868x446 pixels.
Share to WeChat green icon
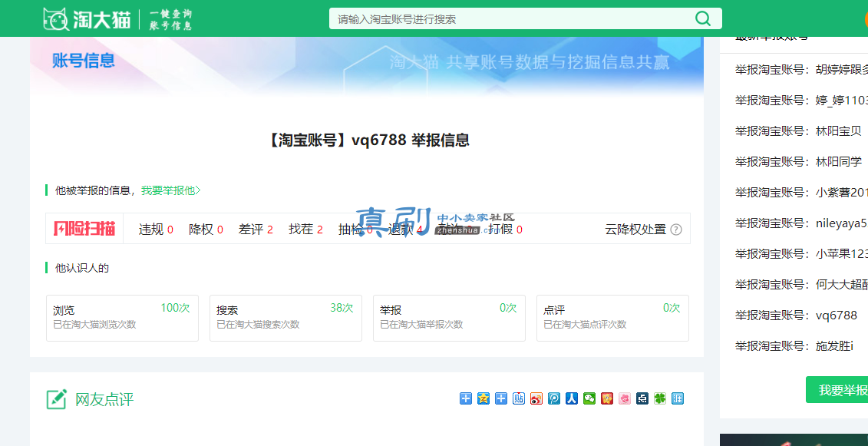point(589,398)
